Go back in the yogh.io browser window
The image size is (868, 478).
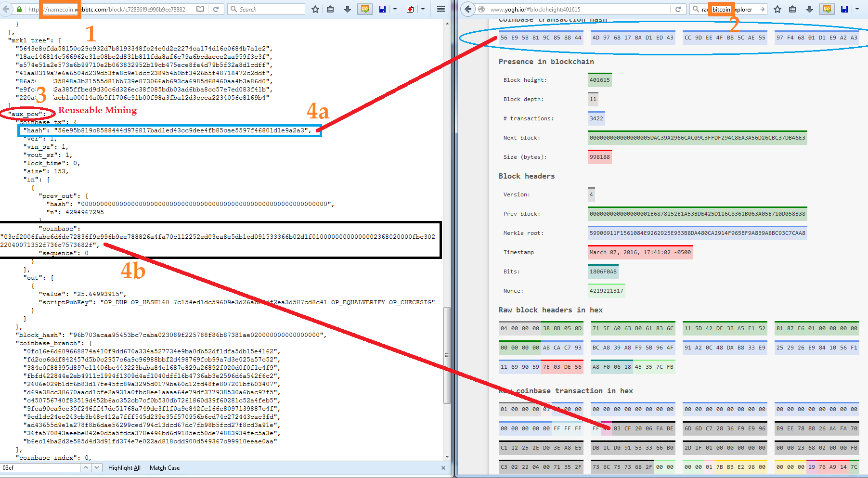click(x=468, y=9)
